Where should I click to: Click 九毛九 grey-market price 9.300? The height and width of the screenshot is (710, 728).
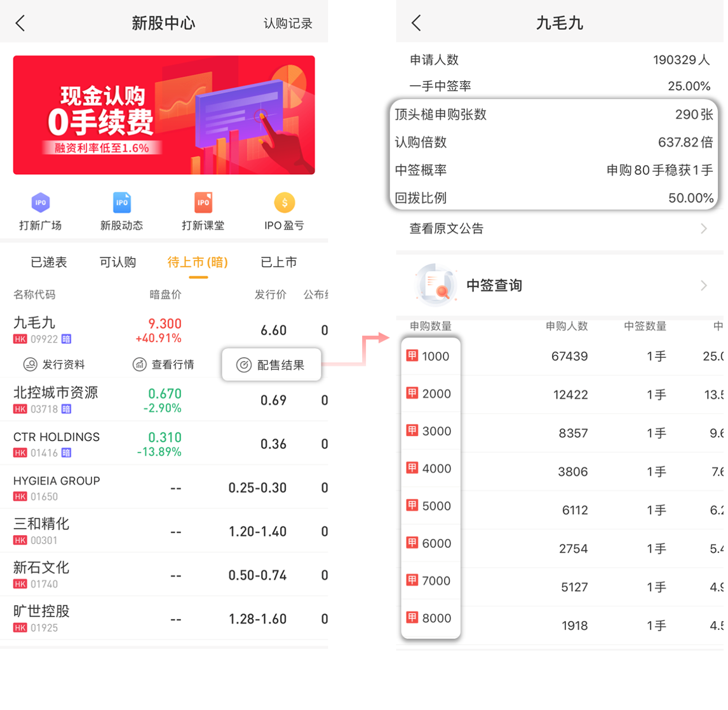pos(165,324)
